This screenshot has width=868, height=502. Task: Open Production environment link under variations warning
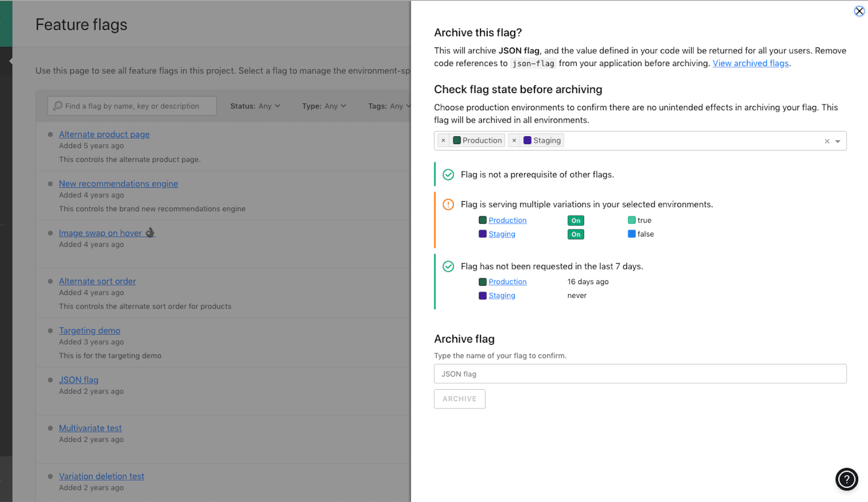tap(507, 220)
